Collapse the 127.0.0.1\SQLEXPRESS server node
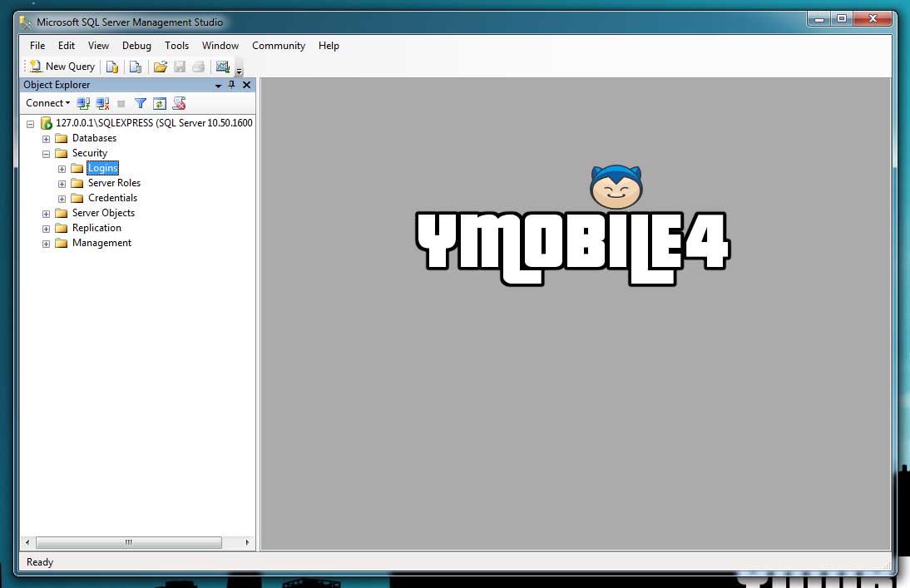This screenshot has height=588, width=910. tap(30, 124)
